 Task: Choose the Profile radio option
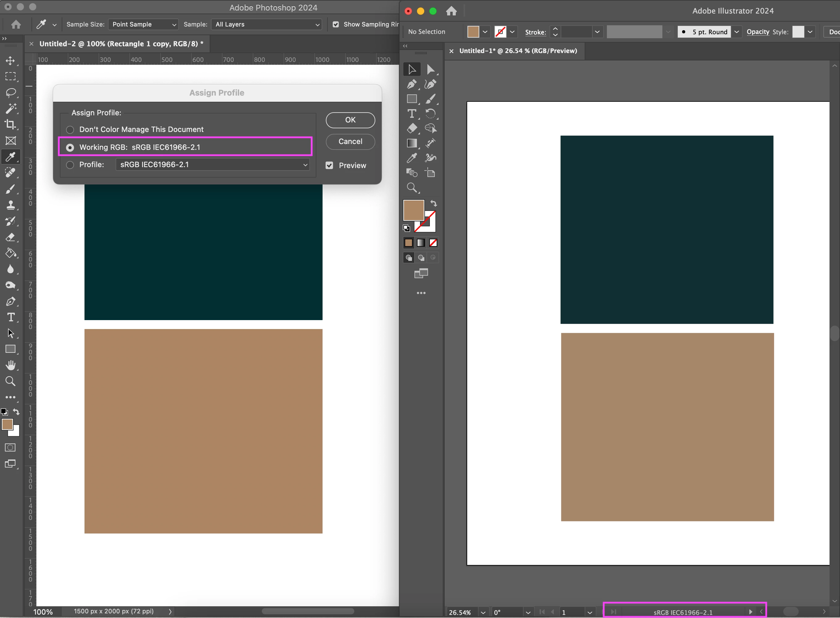click(x=70, y=165)
